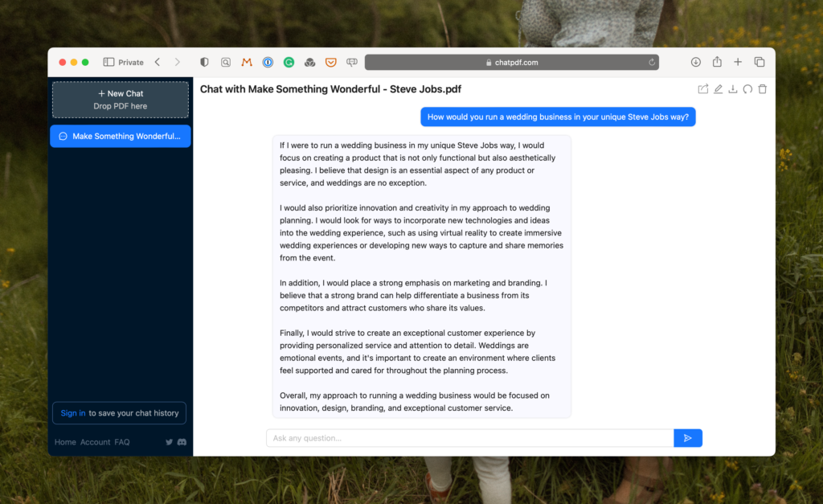Reload the page from address bar
The image size is (823, 504).
pos(652,62)
